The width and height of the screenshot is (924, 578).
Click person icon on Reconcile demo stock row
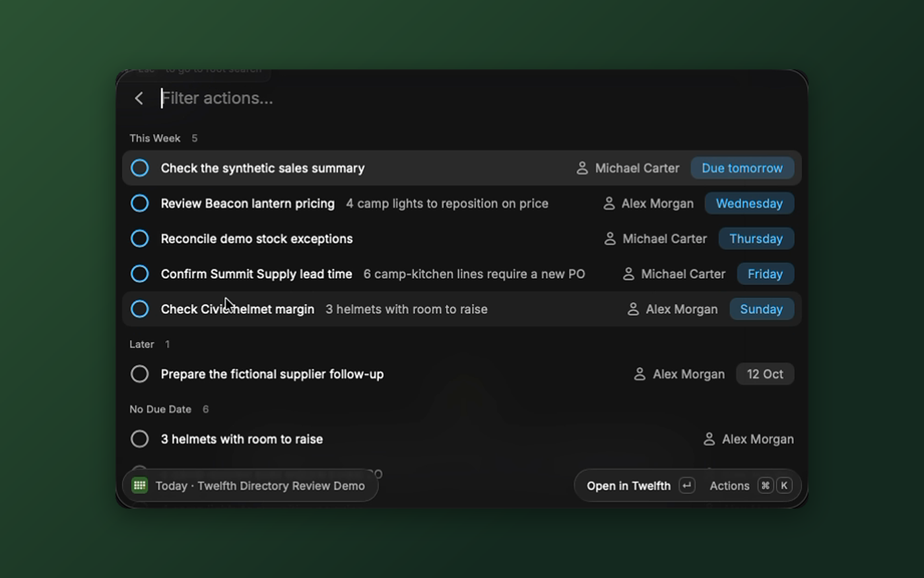[x=610, y=238]
